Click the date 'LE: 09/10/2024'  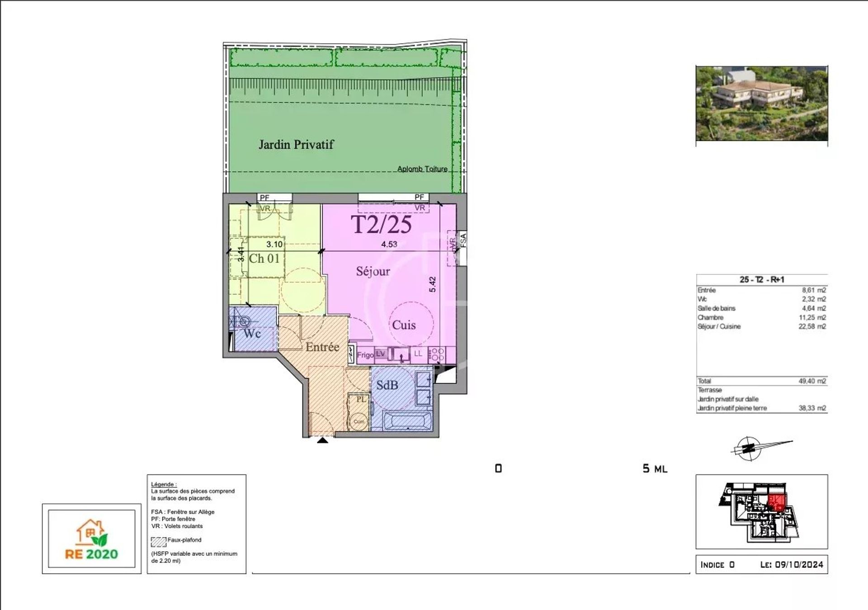792,565
